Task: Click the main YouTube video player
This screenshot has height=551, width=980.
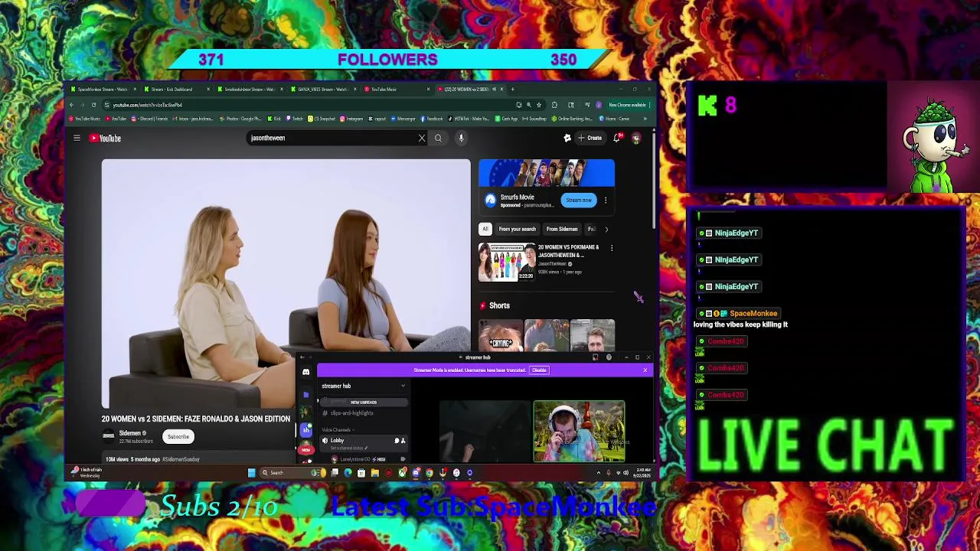Action: [x=286, y=283]
